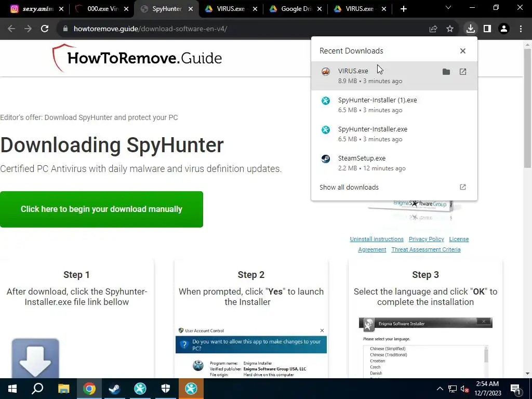Image resolution: width=532 pixels, height=399 pixels.
Task: Open File Explorer from taskbar
Action: pos(63,389)
